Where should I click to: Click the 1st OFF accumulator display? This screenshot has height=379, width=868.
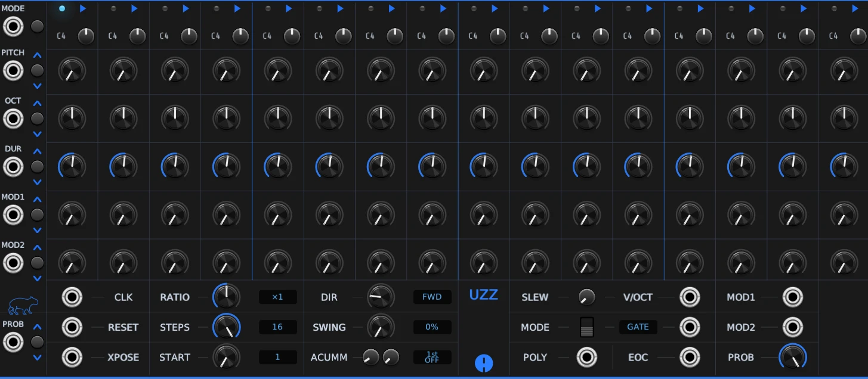click(x=432, y=358)
